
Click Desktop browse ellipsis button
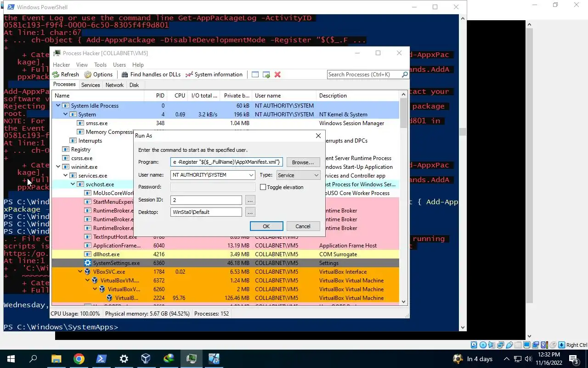250,212
